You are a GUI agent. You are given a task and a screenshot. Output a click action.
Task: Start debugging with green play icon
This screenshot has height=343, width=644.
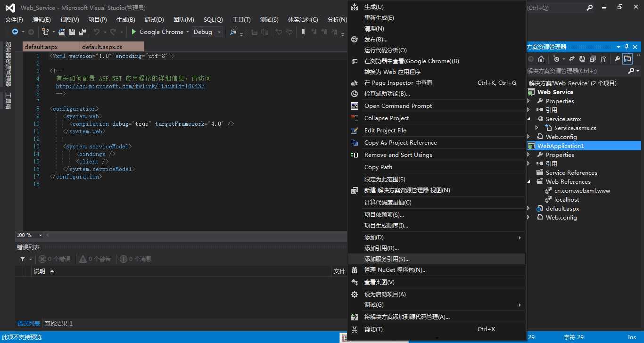pos(134,32)
